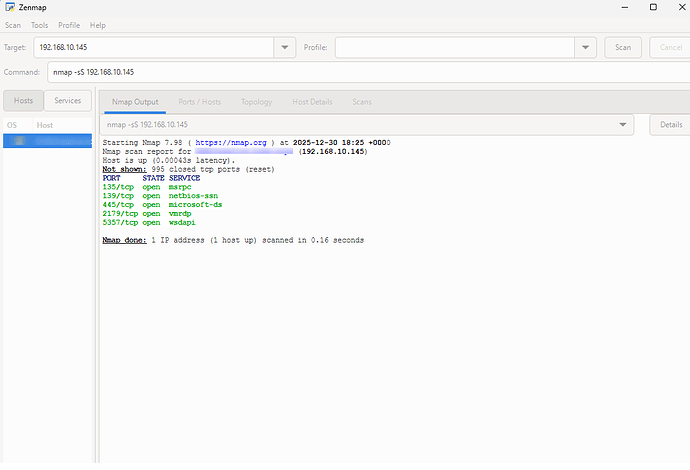Select the scanned host entry in host list

(x=46, y=142)
